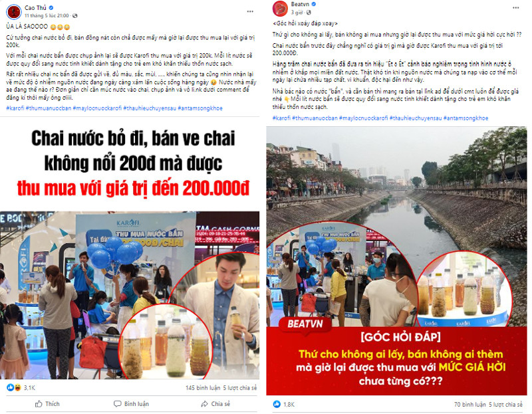
Task: Open Cao Thủ post image with dirty bottles
Action: tap(130, 295)
